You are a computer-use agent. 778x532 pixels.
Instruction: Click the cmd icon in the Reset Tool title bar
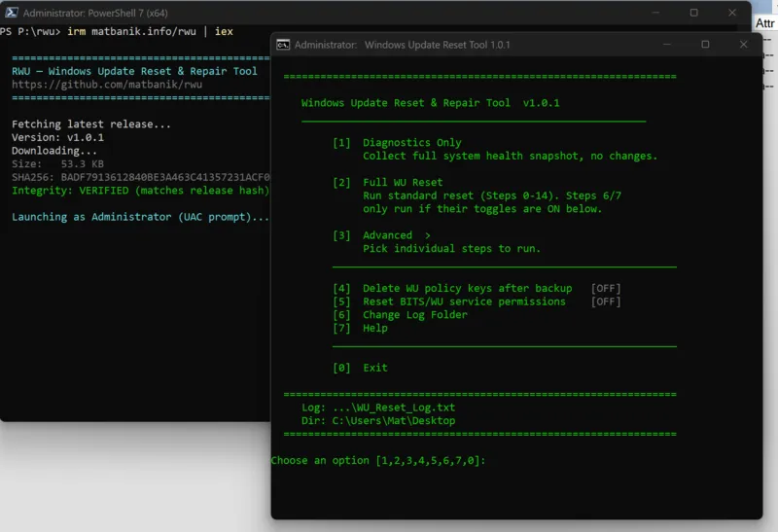click(x=283, y=45)
